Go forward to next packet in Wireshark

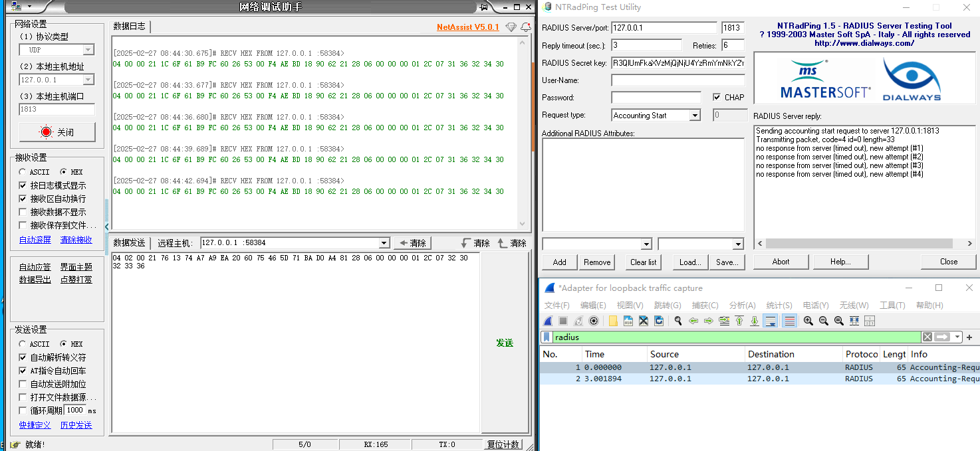point(709,321)
